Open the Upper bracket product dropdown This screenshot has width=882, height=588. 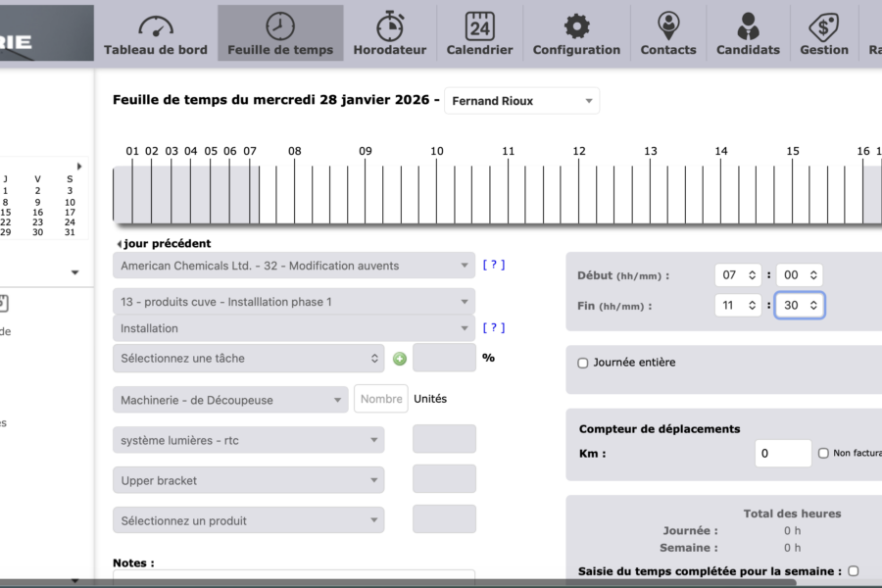point(249,481)
